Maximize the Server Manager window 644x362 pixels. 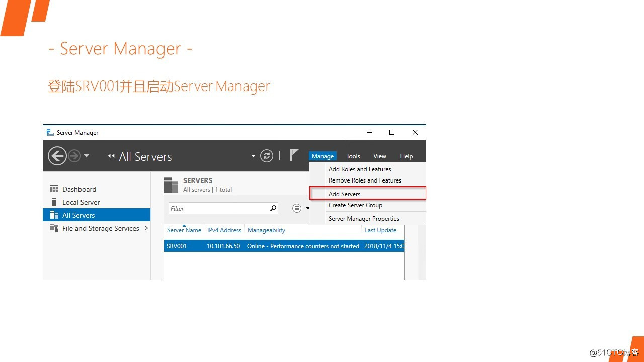(392, 133)
